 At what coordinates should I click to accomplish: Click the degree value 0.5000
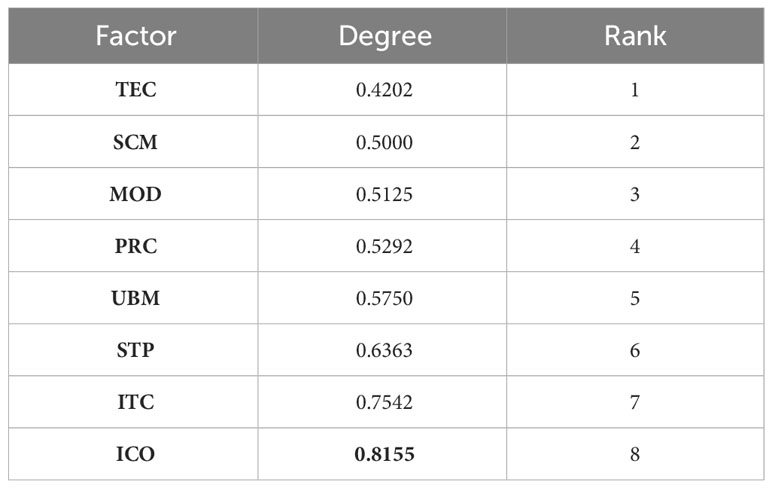coord(384,142)
